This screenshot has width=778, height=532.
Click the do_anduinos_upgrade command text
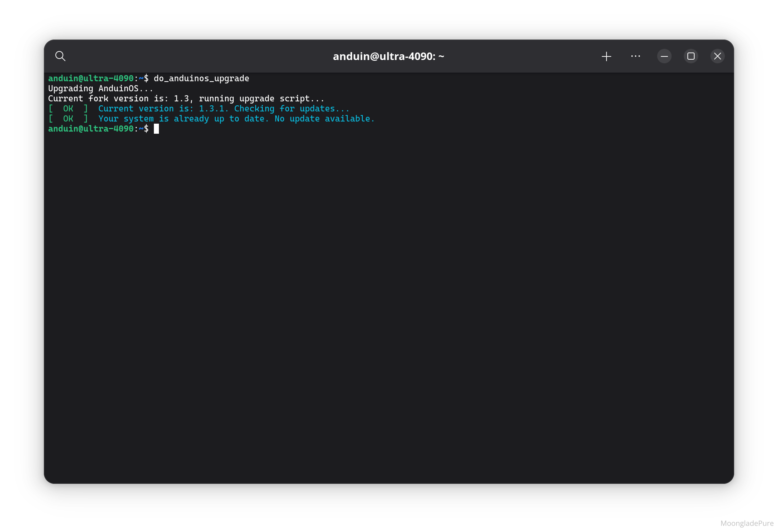pyautogui.click(x=201, y=78)
